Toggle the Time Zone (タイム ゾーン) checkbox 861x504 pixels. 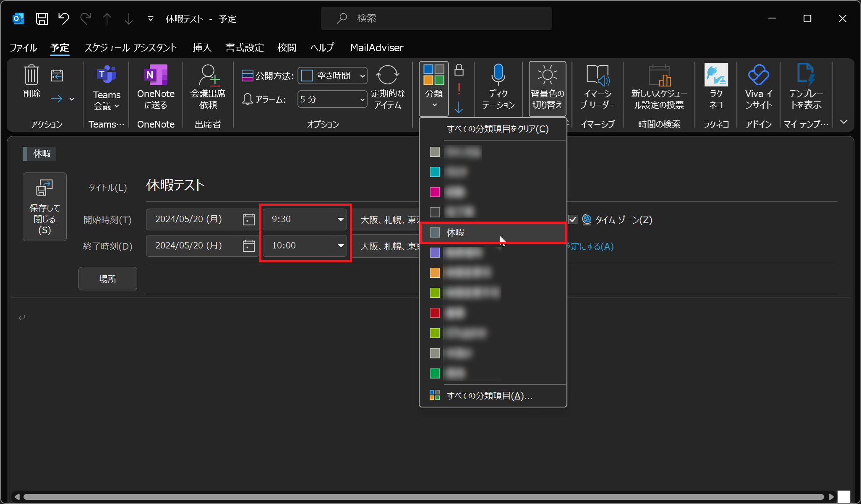(x=573, y=219)
